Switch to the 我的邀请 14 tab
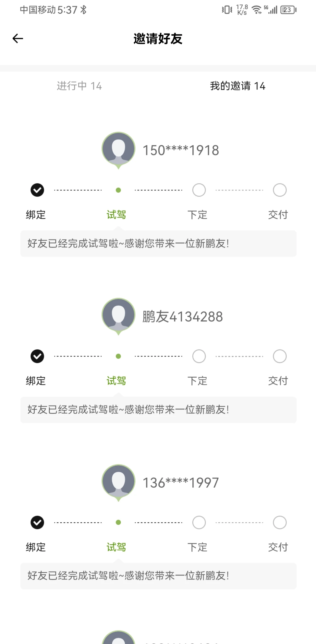The image size is (316, 644). tap(238, 86)
